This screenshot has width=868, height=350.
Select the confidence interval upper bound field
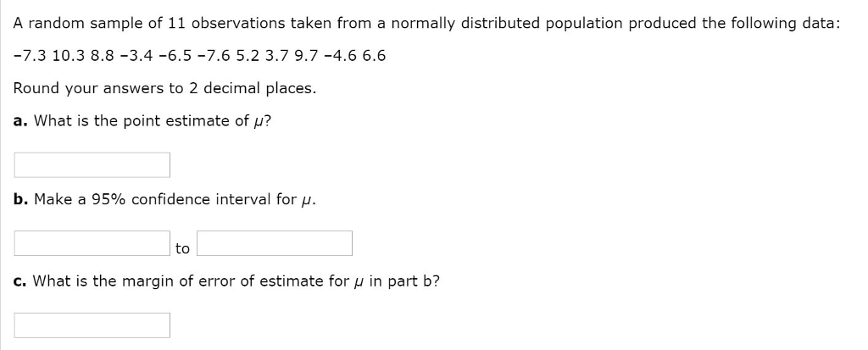(x=275, y=243)
